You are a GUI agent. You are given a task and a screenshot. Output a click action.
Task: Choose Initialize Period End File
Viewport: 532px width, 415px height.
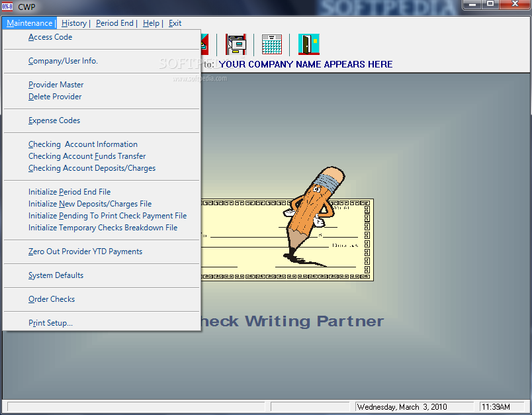102,192
